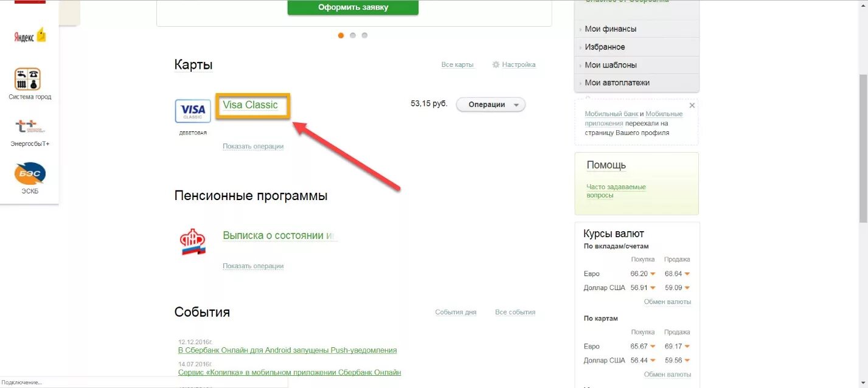Open the Система город icon
Screen dimensions: 868x388
click(28, 79)
